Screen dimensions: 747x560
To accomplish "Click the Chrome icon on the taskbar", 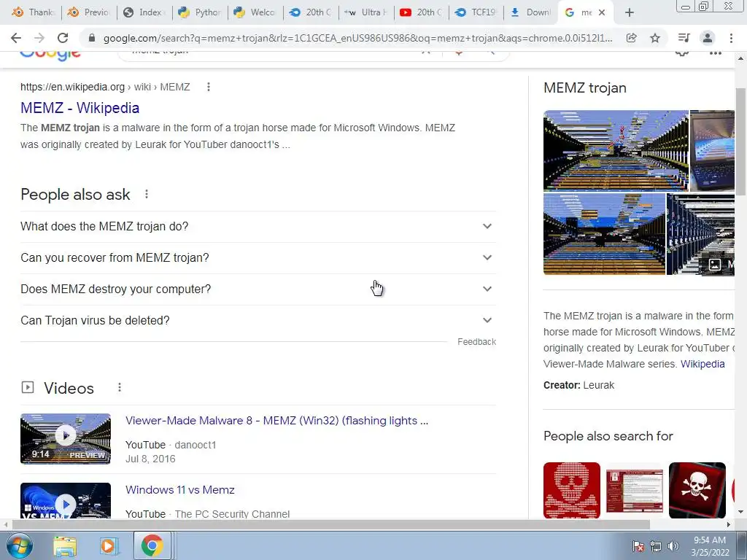I will [x=152, y=545].
